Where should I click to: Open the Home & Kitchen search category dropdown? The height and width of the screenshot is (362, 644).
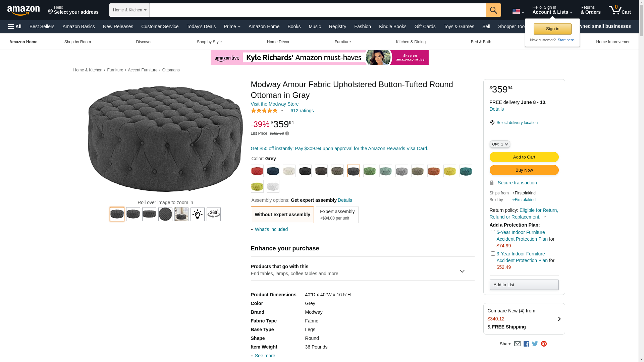coord(129,10)
